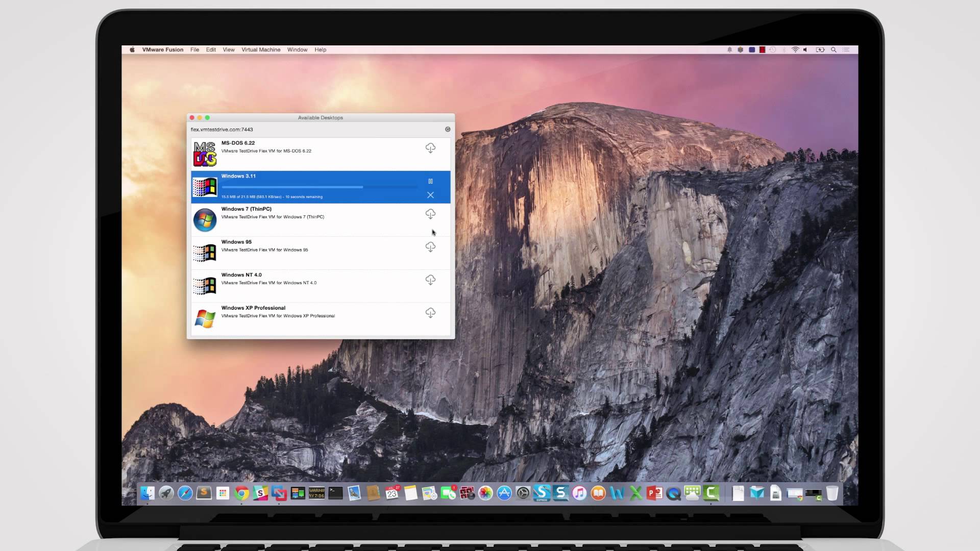Viewport: 980px width, 551px height.
Task: Cancel the Windows 3.11 download
Action: 430,195
